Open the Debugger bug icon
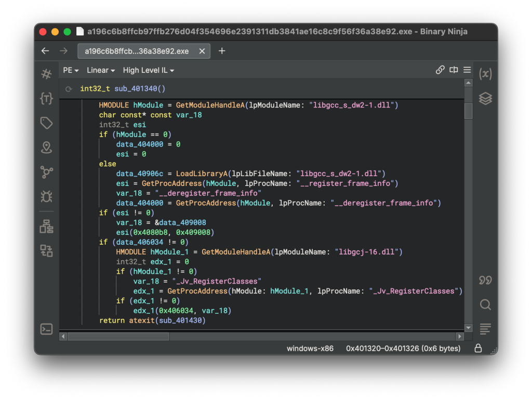The width and height of the screenshot is (532, 400). tap(46, 196)
